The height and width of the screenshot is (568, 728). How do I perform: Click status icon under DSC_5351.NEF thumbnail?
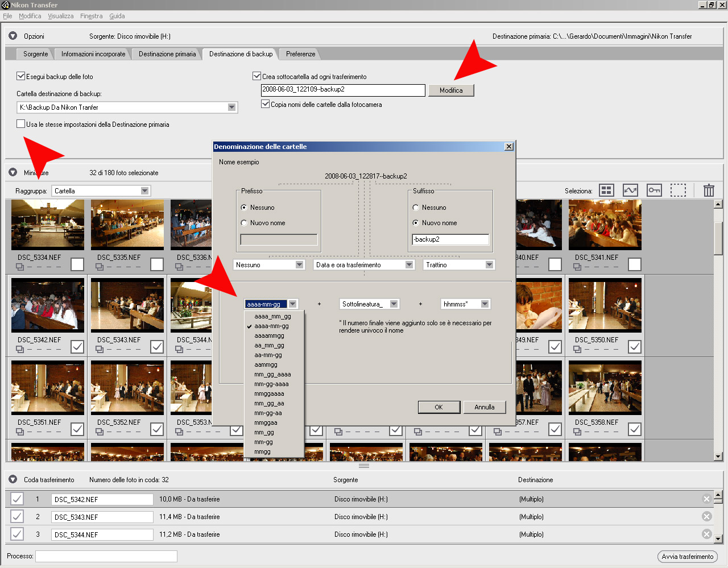20,431
